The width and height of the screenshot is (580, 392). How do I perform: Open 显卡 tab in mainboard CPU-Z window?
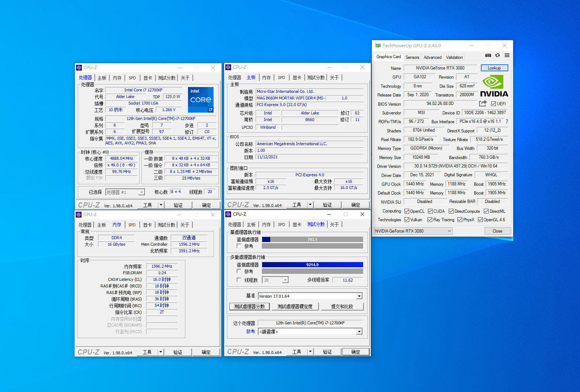click(x=297, y=78)
